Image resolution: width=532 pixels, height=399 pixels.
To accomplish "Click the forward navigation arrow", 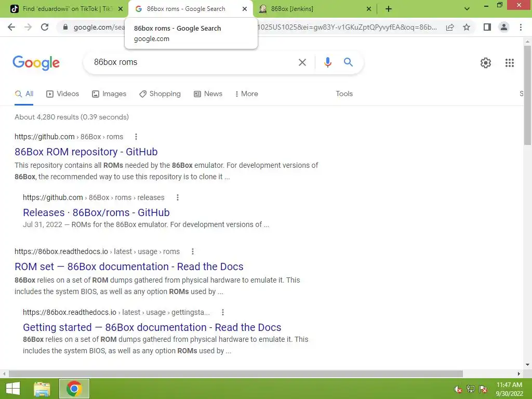I will click(28, 27).
